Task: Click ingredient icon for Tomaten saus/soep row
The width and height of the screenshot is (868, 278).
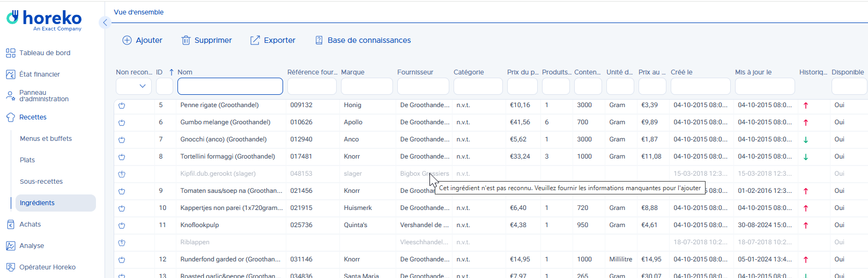Action: pyautogui.click(x=122, y=191)
